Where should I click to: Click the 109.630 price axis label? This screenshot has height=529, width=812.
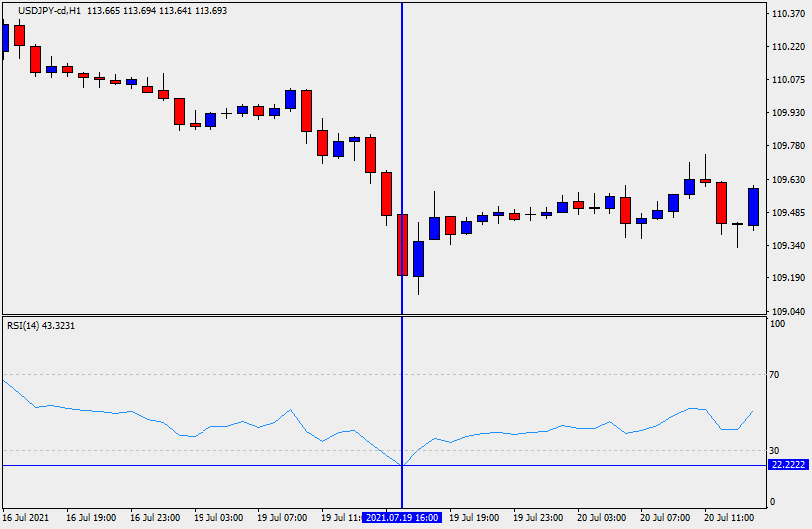(x=788, y=179)
